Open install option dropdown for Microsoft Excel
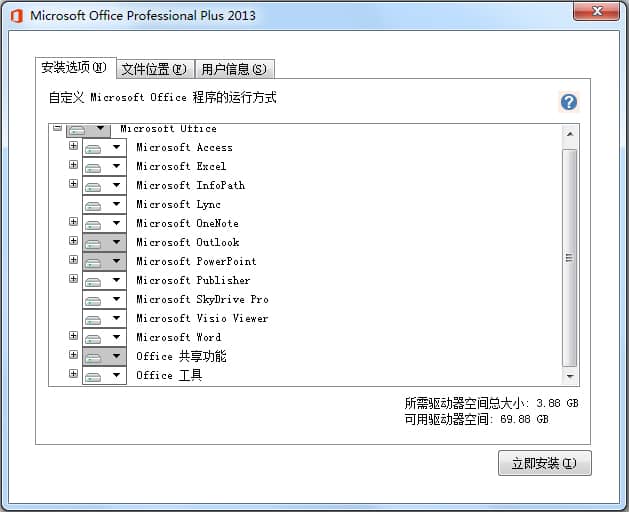The image size is (629, 512). click(x=116, y=167)
